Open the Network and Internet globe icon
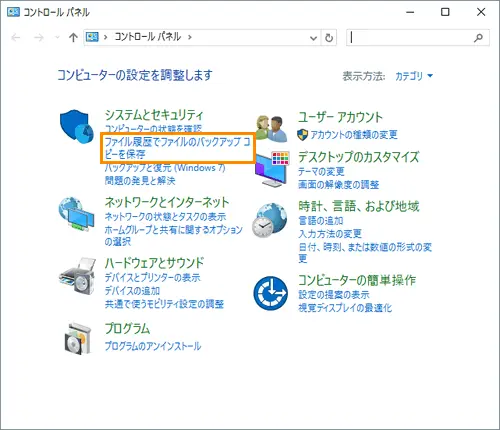This screenshot has height=430, width=500. pos(76,214)
